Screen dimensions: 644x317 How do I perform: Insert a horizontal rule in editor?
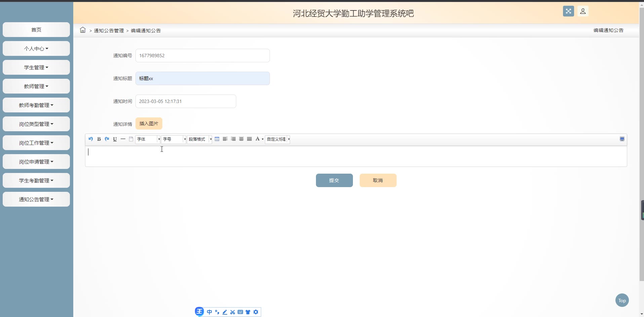coord(123,139)
